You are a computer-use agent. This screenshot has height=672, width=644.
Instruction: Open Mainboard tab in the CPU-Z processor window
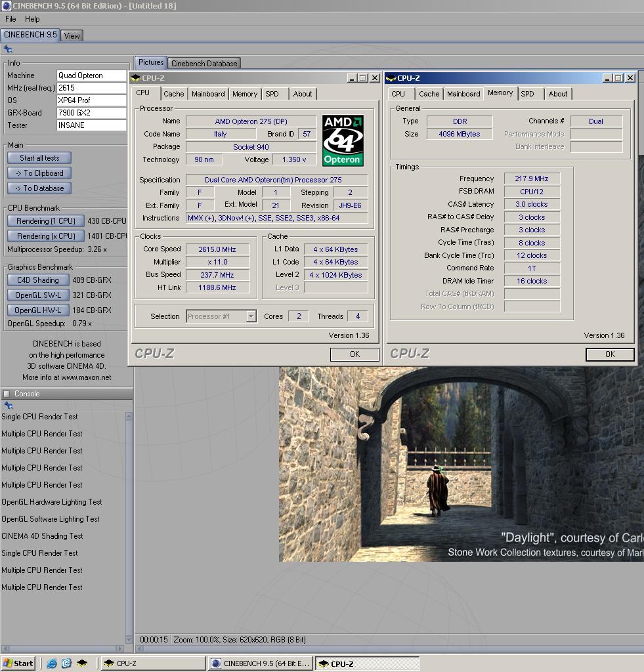208,94
